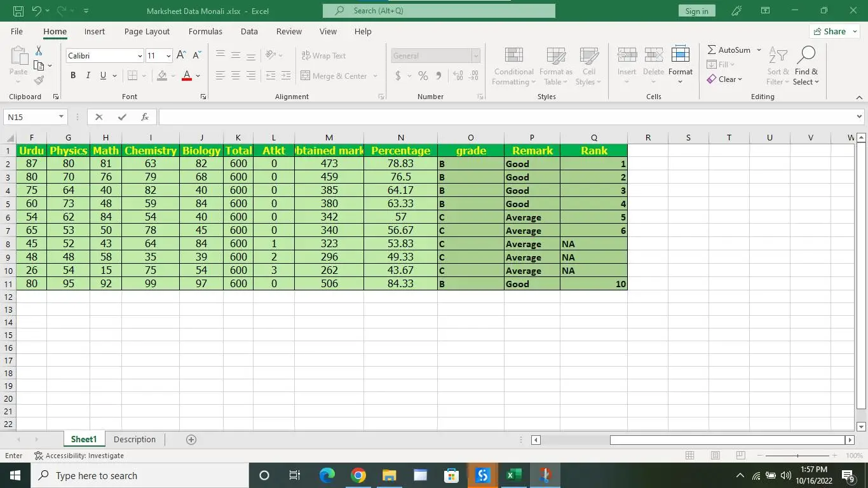The width and height of the screenshot is (868, 488).
Task: Toggle Wrap Text
Action: [x=323, y=55]
